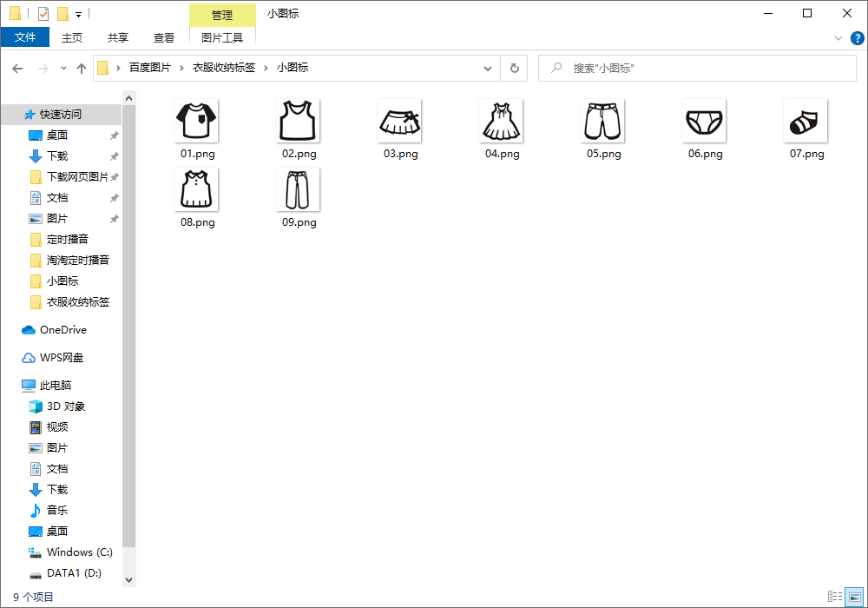Open the 图片工具 ribbon tab

pos(222,37)
